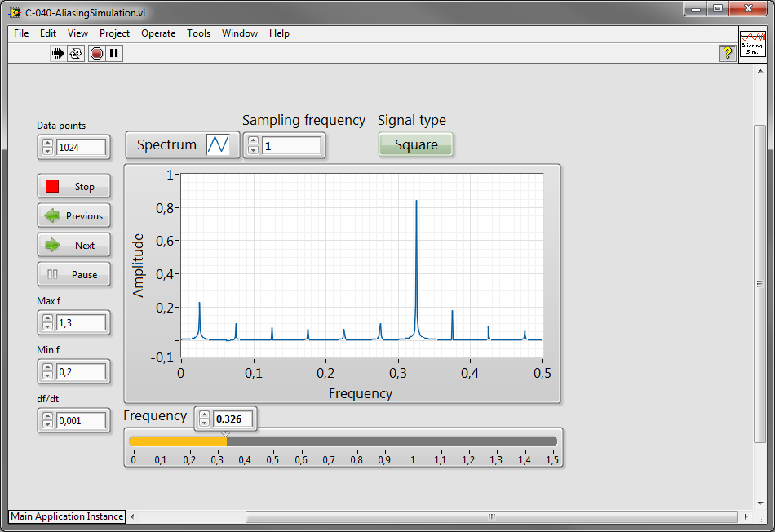Increment the Data points value

47,144
